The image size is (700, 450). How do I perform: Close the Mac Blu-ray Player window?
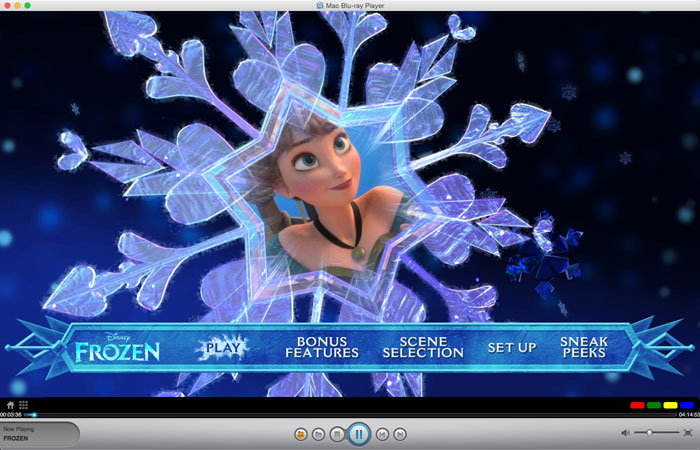coord(7,5)
